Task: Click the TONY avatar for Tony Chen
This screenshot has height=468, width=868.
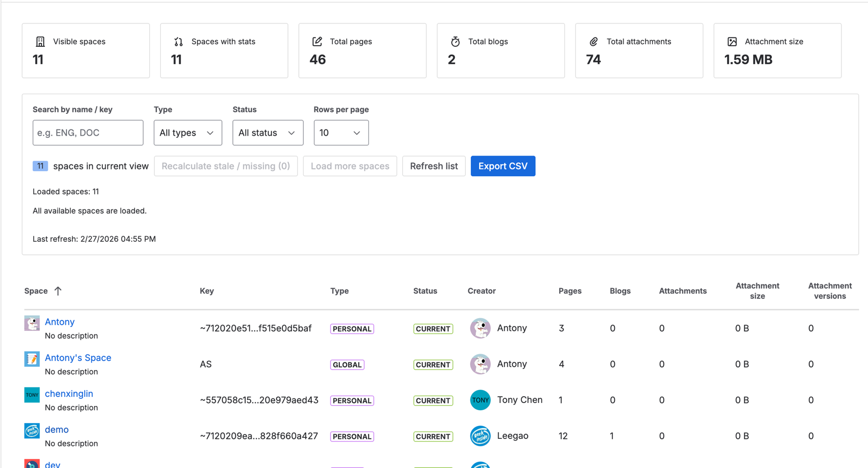Action: point(480,400)
